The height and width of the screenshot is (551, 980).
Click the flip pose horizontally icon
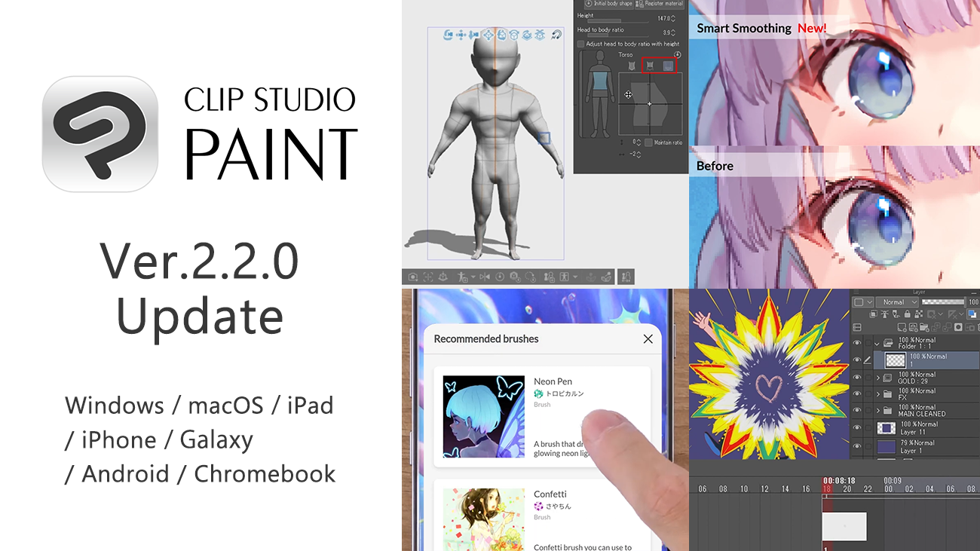pos(485,277)
